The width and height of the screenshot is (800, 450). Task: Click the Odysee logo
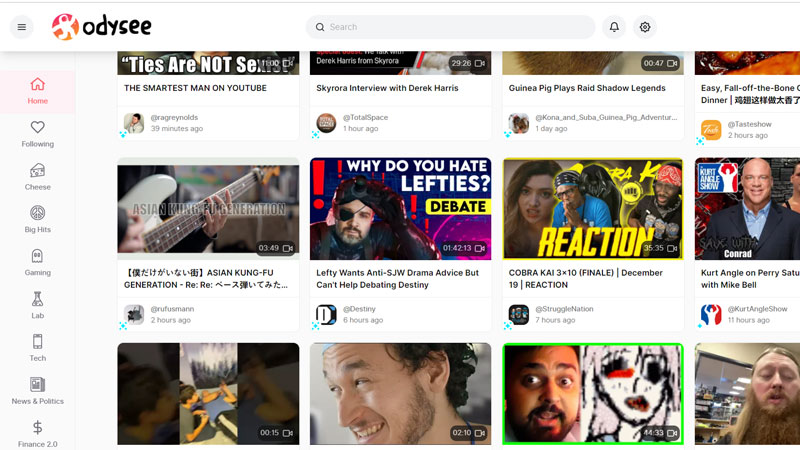102,27
